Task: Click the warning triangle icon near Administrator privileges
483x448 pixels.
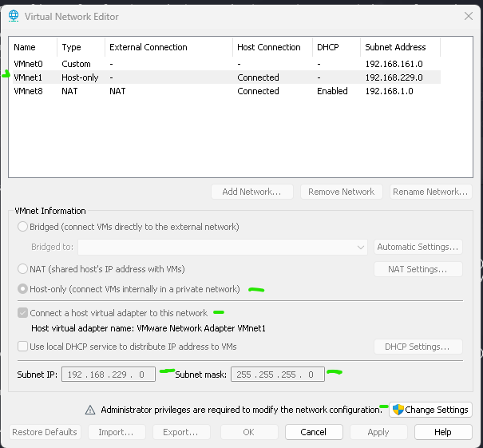Action: (x=90, y=410)
